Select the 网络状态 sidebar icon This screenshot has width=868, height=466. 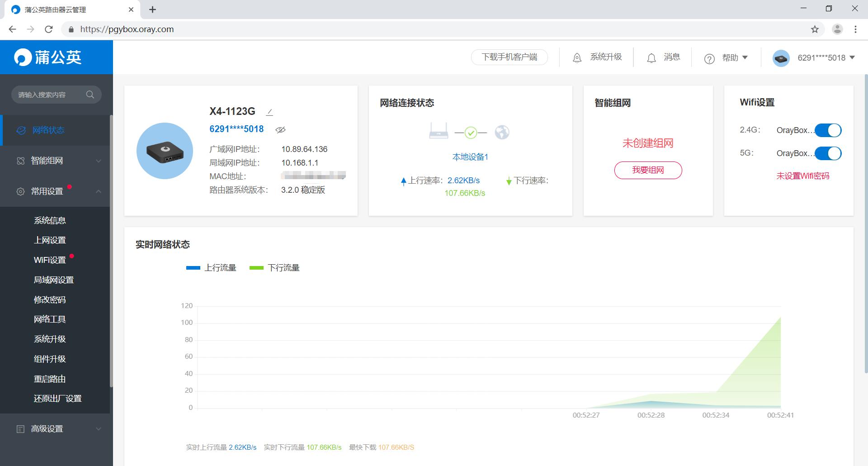20,130
